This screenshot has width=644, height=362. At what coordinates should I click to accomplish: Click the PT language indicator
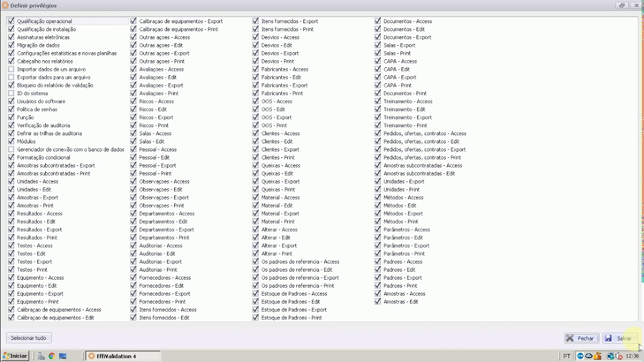pos(567,356)
